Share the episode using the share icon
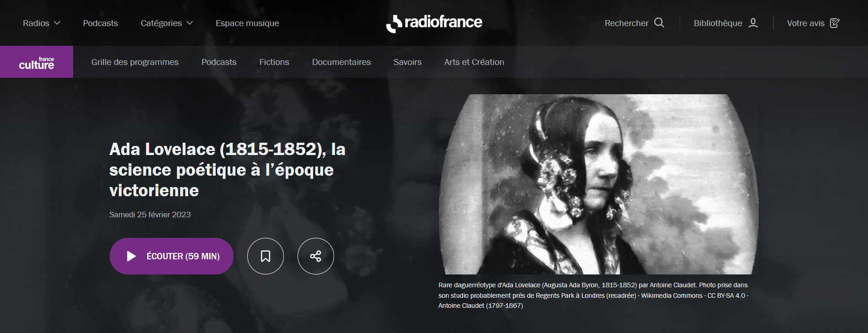This screenshot has height=333, width=868. coord(316,256)
